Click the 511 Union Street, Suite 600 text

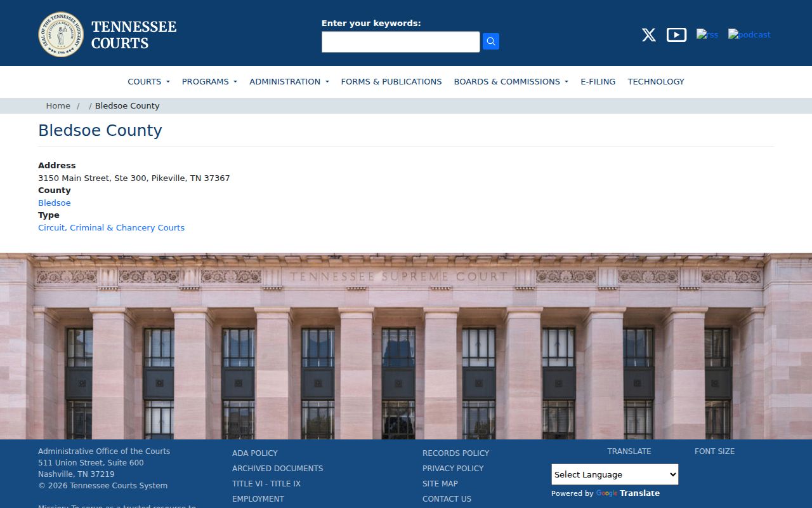click(91, 463)
